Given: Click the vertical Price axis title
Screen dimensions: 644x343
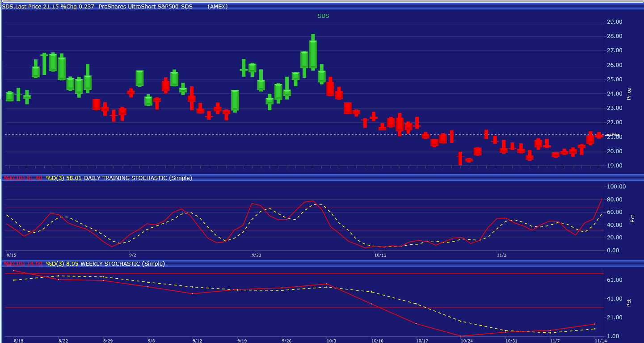Looking at the screenshot, I should coord(629,94).
